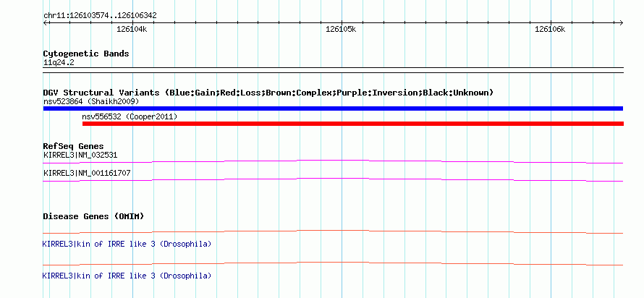Click the chr11:126103574..126106342 coordinate label
This screenshot has height=298, width=644.
click(100, 16)
